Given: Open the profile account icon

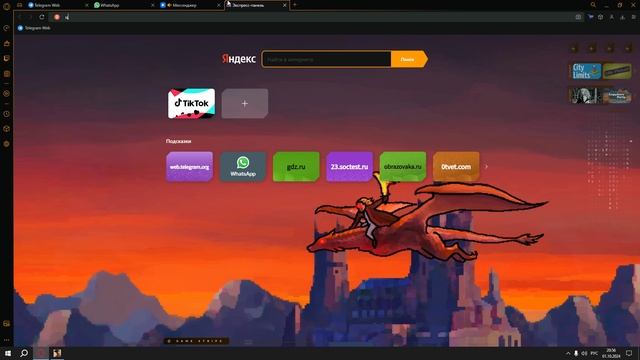Looking at the screenshot, I should point(611,17).
